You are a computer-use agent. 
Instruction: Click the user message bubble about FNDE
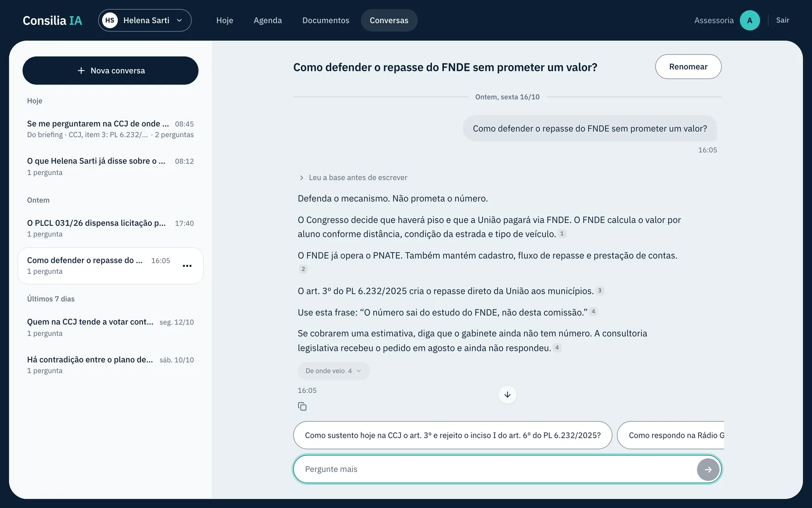(x=590, y=128)
